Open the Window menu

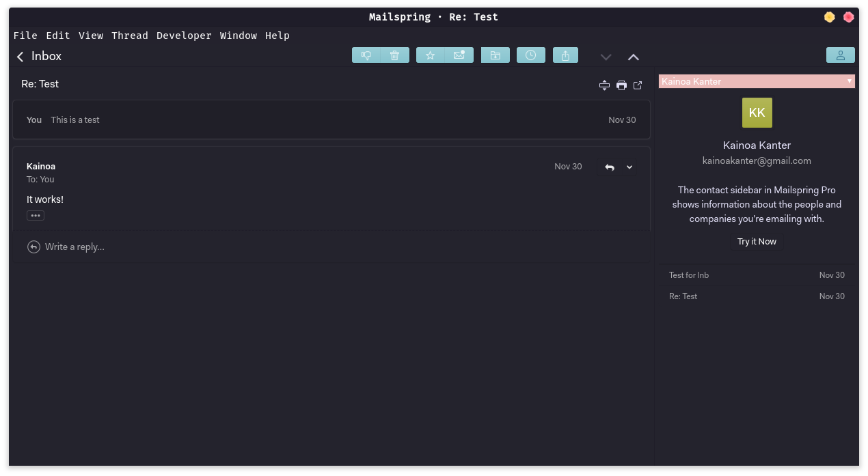239,36
